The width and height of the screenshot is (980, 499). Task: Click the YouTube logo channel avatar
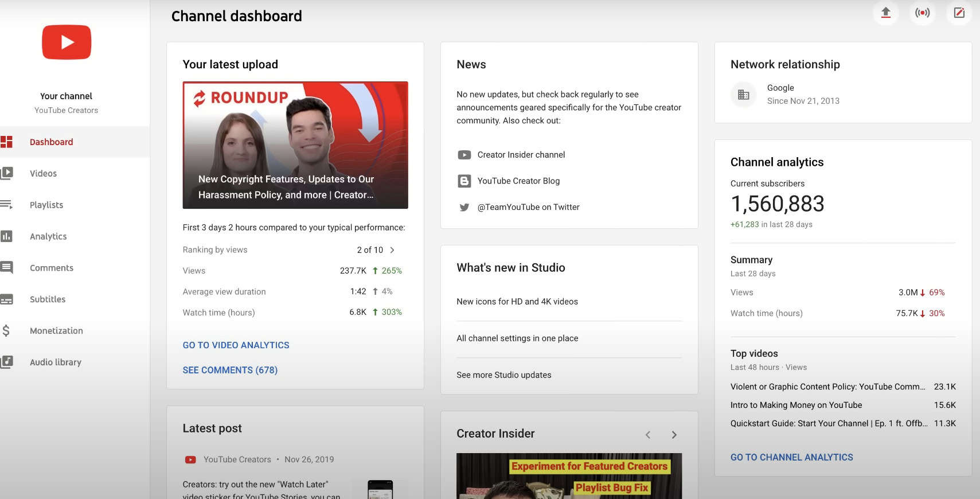click(x=67, y=42)
